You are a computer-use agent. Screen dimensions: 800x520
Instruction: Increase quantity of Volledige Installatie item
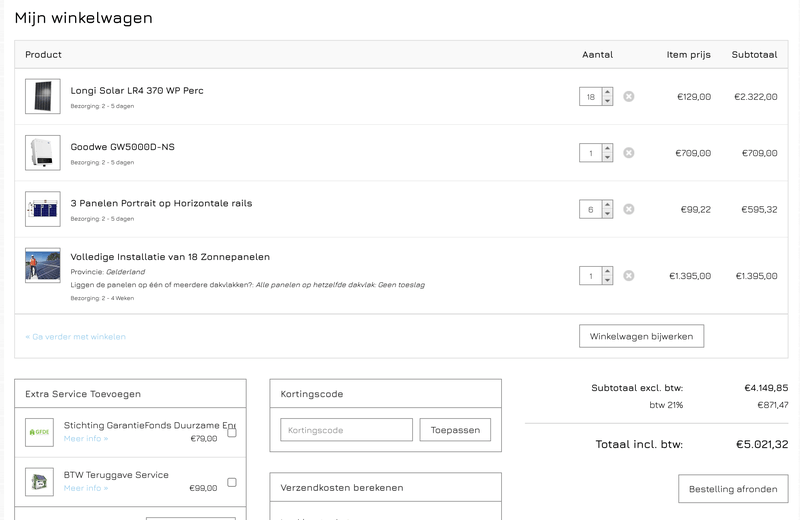click(x=607, y=271)
